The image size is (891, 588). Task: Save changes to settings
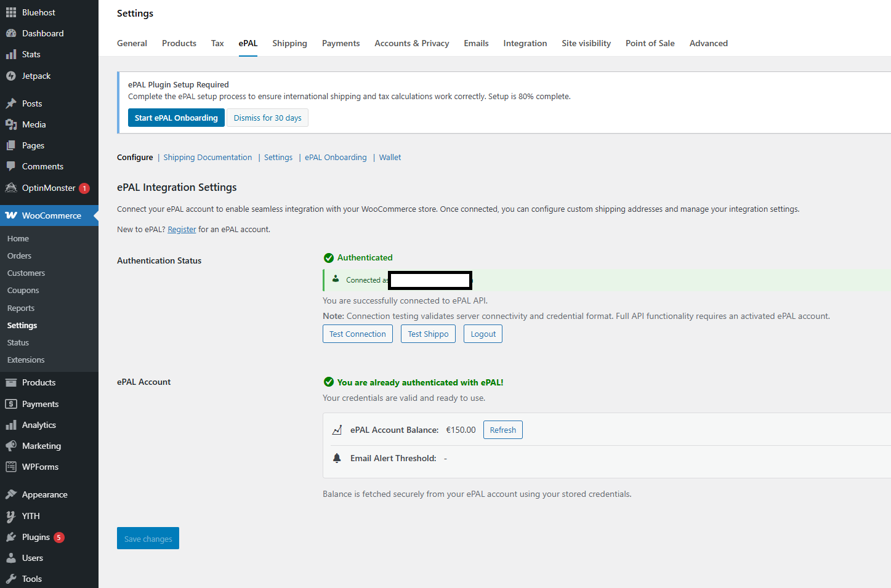pyautogui.click(x=148, y=538)
